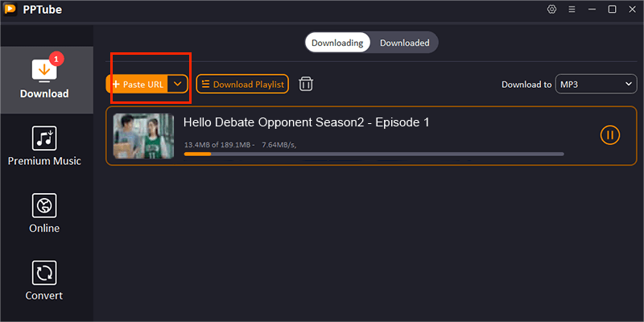This screenshot has height=322, width=644.
Task: Delete downloads with the trash icon
Action: 306,84
